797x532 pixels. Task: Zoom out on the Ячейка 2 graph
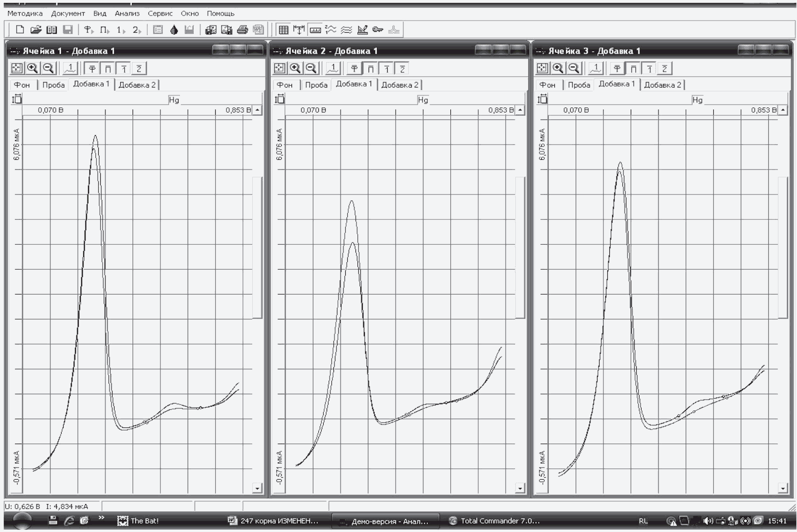(x=311, y=68)
